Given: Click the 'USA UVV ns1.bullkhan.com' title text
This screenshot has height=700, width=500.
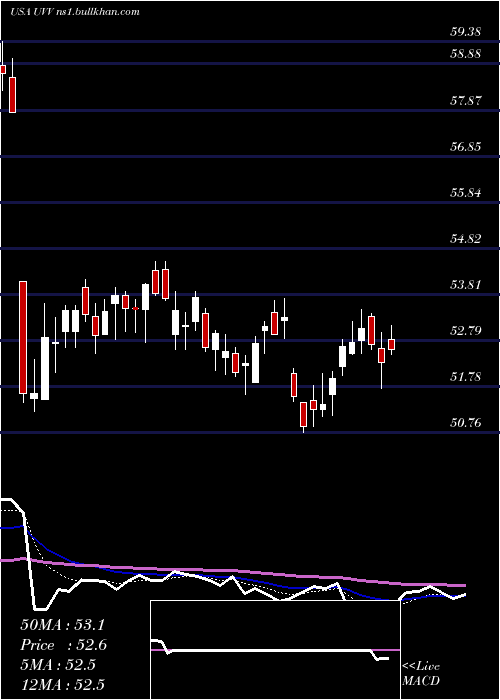Looking at the screenshot, I should click(x=75, y=12).
